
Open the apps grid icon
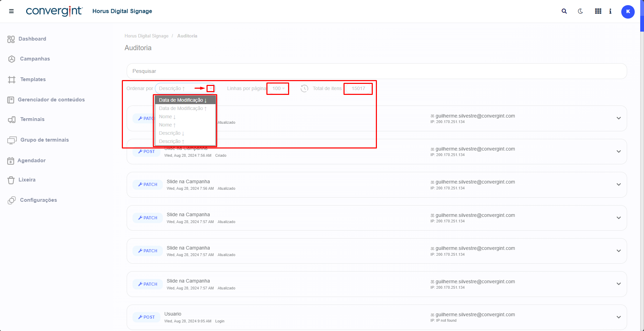[x=598, y=11]
